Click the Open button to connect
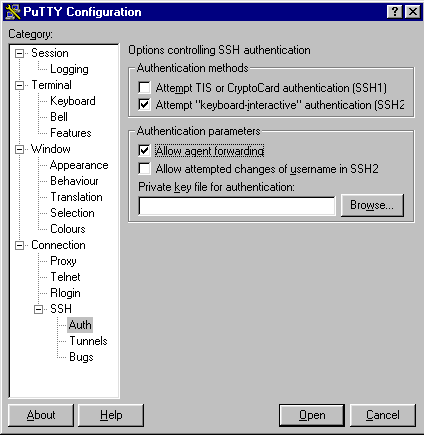The width and height of the screenshot is (424, 435). pyautogui.click(x=312, y=415)
